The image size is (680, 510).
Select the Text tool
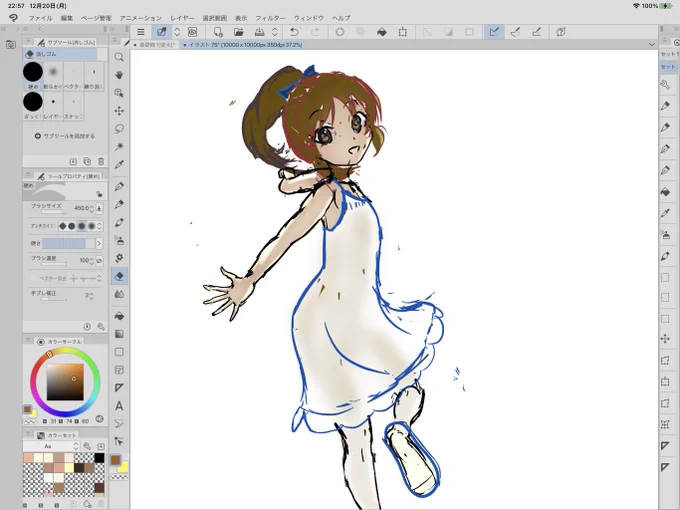(119, 406)
